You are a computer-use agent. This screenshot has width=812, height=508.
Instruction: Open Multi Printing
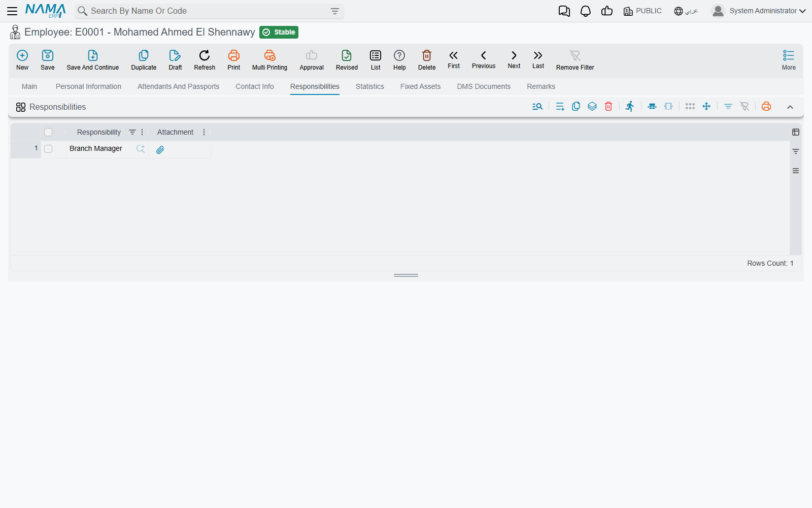(269, 60)
